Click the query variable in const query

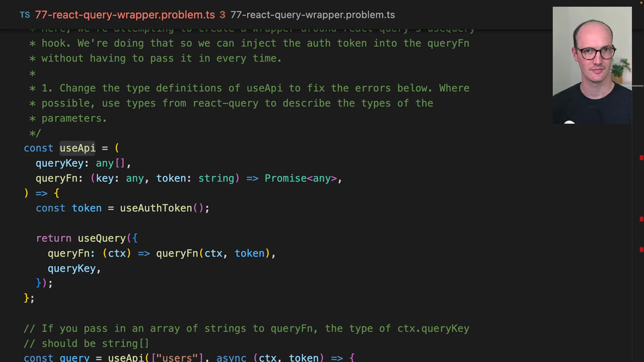pyautogui.click(x=74, y=357)
